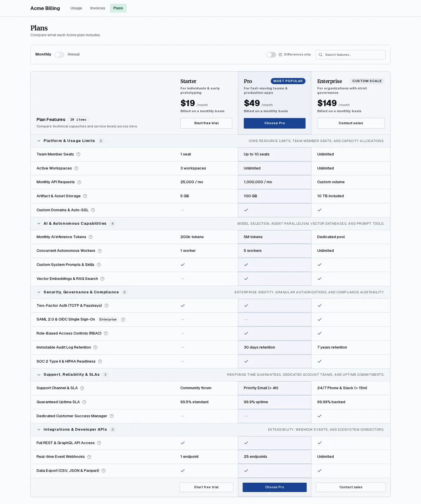Viewport: 421px width, 504px height.
Task: Collapse AI & Autonomous Capabilities section
Action: [39, 224]
